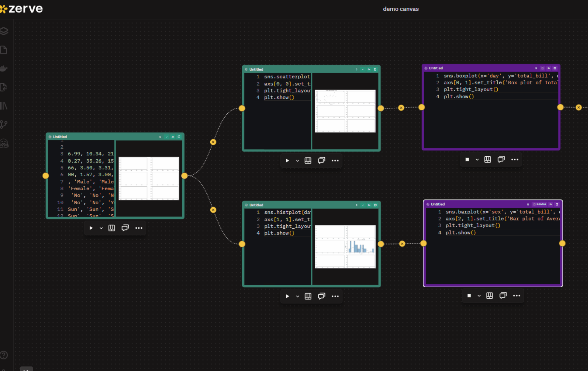Open histplot output chart thumbnail
The height and width of the screenshot is (371, 588).
click(345, 247)
